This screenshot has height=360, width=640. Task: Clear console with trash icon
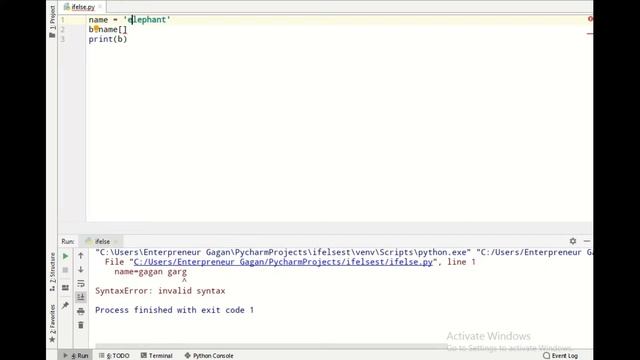pyautogui.click(x=81, y=325)
